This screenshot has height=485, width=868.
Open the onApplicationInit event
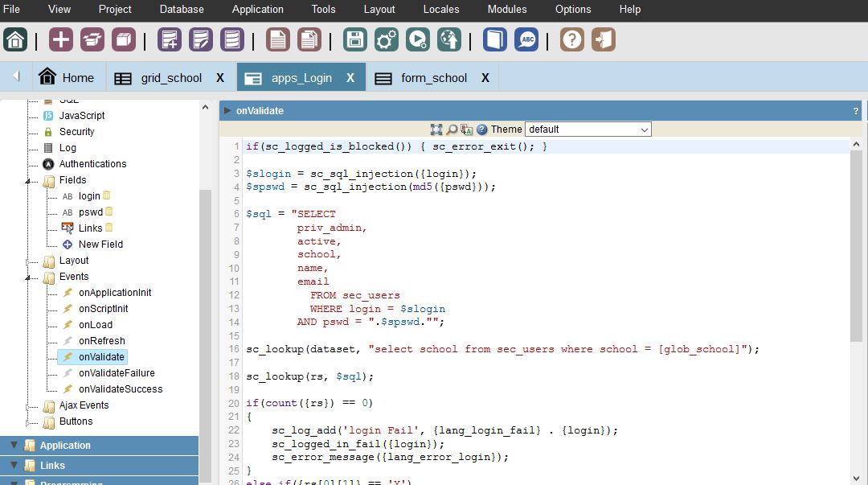[x=115, y=293]
